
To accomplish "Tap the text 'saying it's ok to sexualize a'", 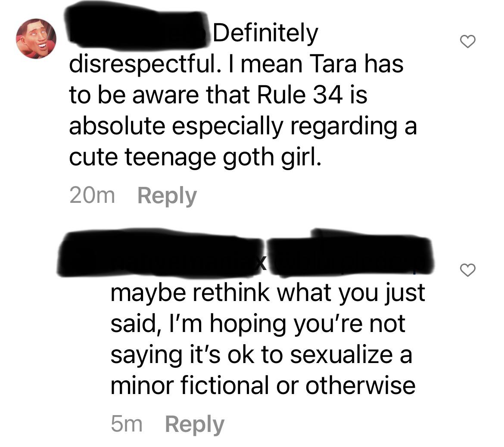I will [261, 355].
